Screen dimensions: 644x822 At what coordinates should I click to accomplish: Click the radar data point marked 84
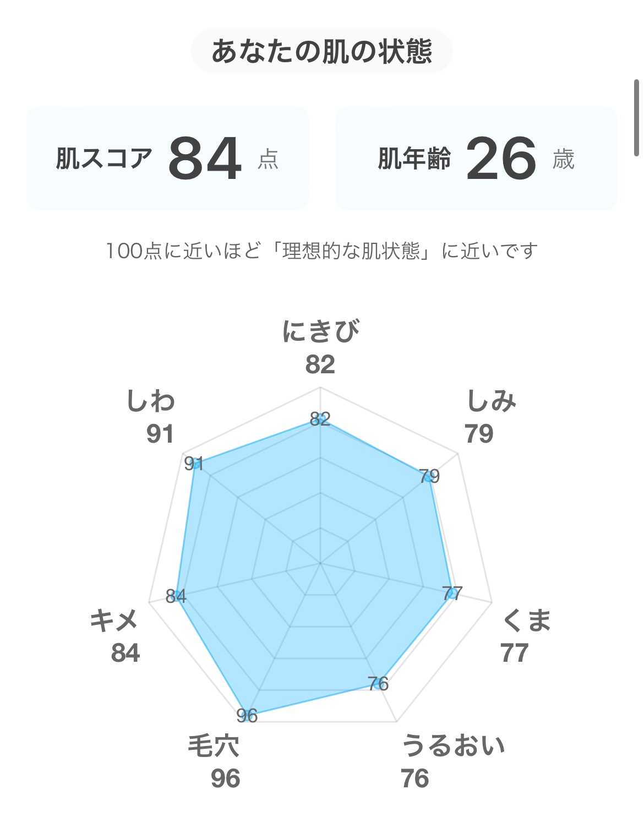(x=177, y=596)
